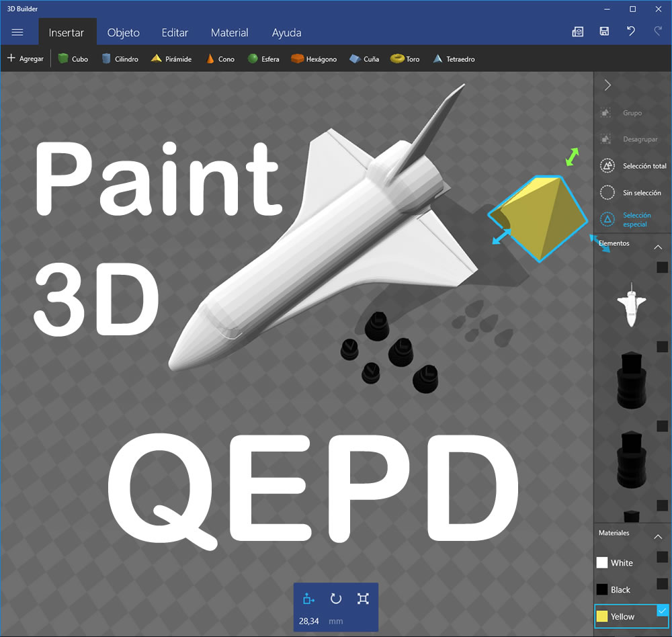Insert a Cono shape
Image resolution: width=672 pixels, height=637 pixels.
click(220, 58)
